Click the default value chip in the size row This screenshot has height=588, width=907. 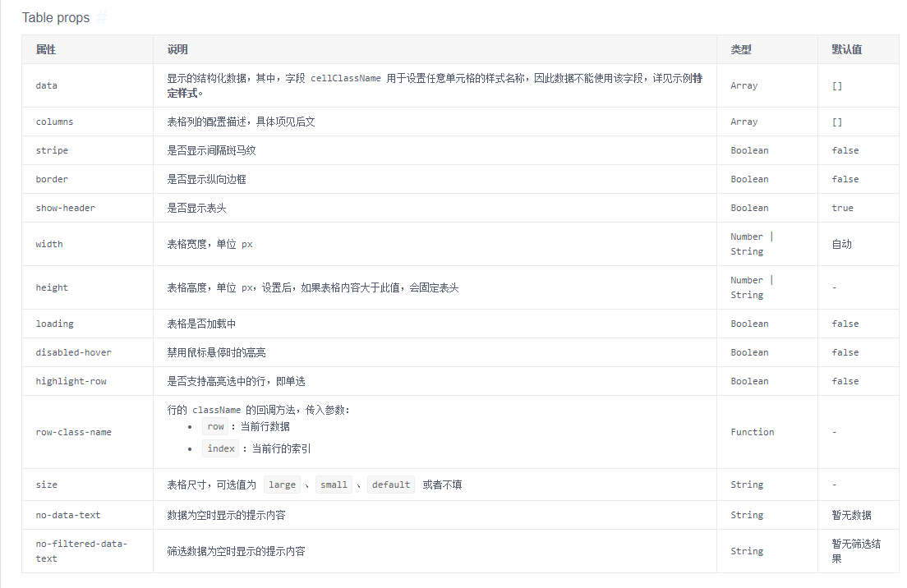[391, 485]
